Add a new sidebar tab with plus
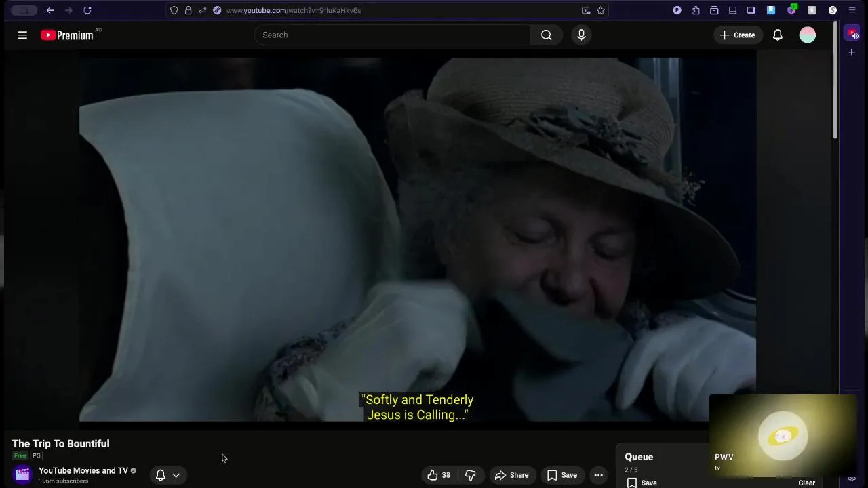Image resolution: width=868 pixels, height=488 pixels. pyautogui.click(x=852, y=52)
